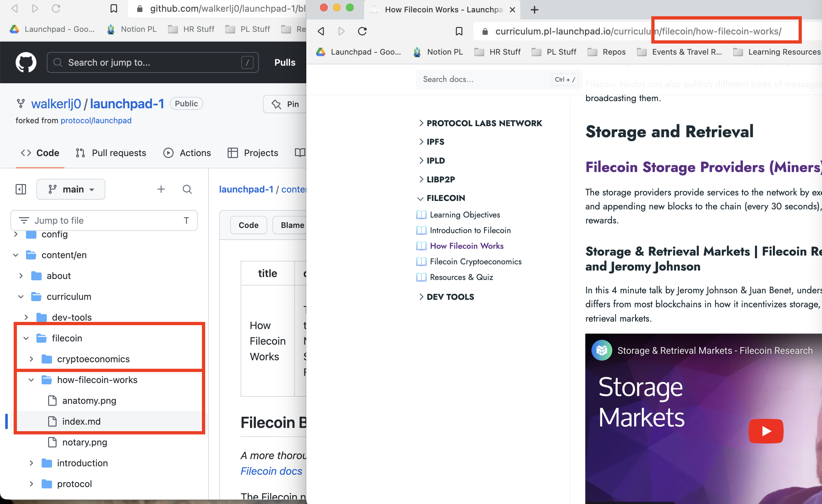This screenshot has width=822, height=504.
Task: Open HR Stuff bookmark folder in front window
Action: [497, 52]
